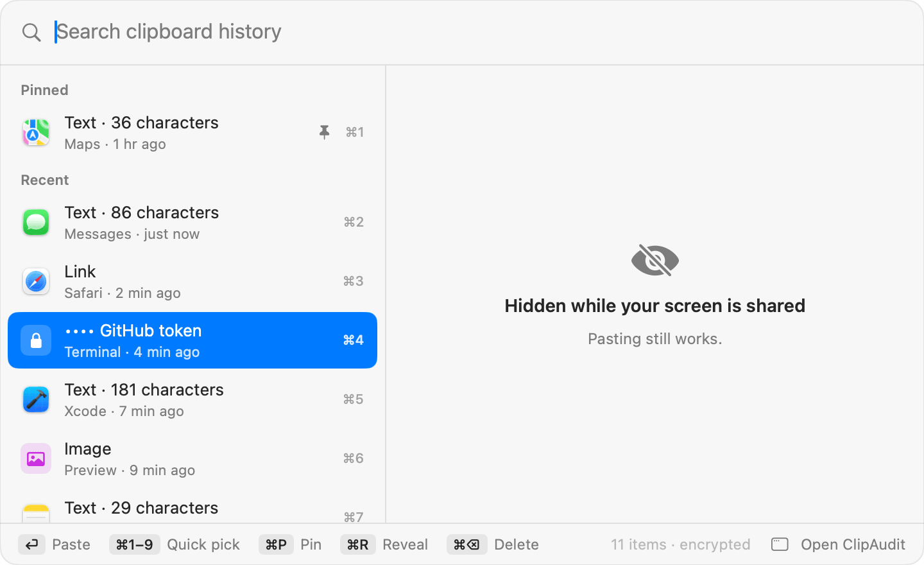924x565 pixels.
Task: Click the ⌘4 shortcut on GitHub token
Action: tap(354, 340)
